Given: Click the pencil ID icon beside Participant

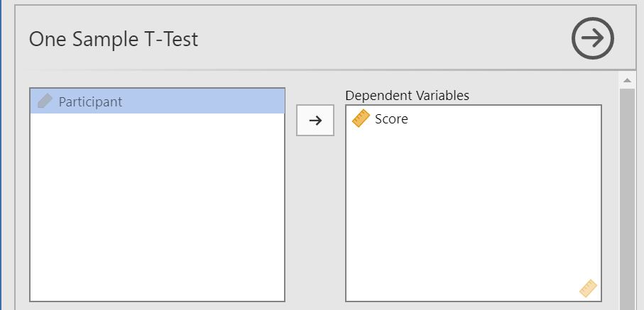Looking at the screenshot, I should click(x=45, y=101).
